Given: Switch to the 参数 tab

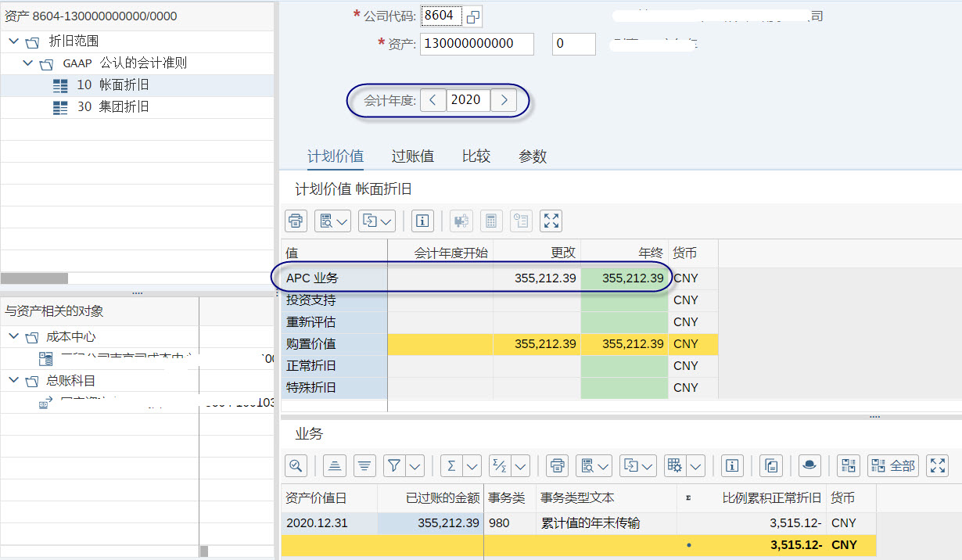Looking at the screenshot, I should [533, 156].
